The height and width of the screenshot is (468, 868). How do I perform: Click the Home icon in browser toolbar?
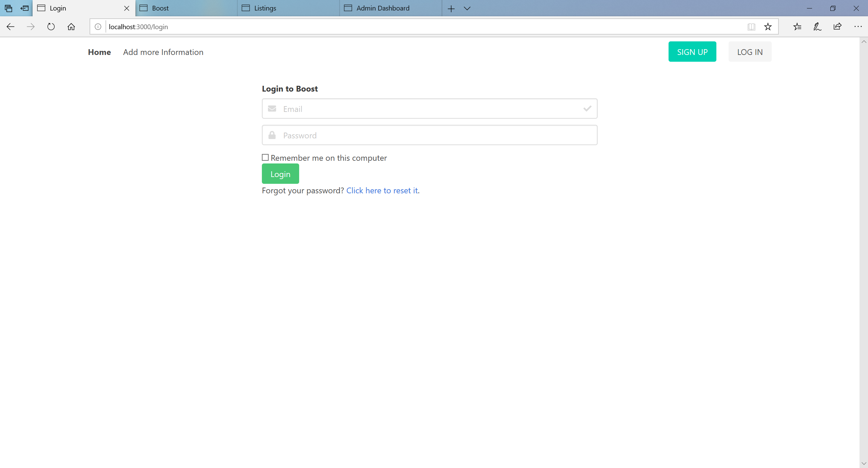71,27
